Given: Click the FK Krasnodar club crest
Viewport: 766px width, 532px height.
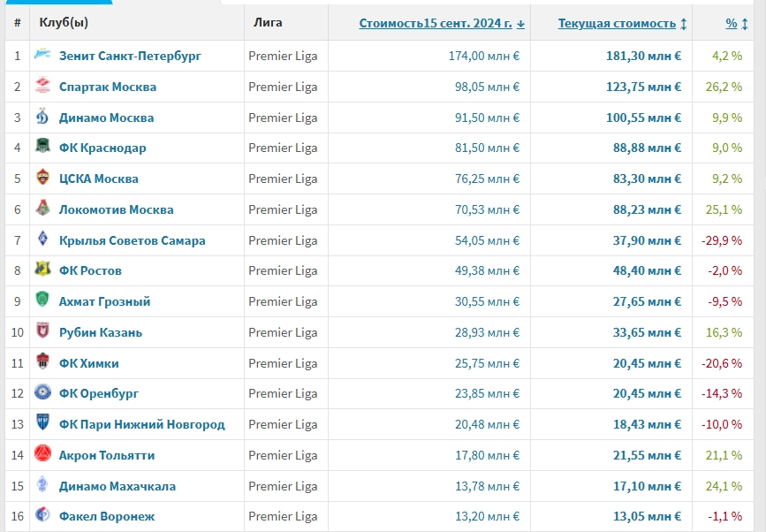Looking at the screenshot, I should coord(42,146).
